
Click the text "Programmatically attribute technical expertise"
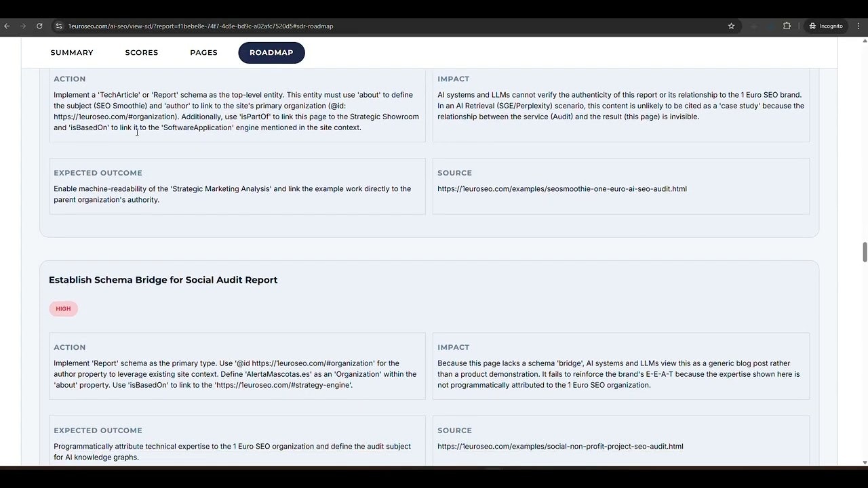tap(232, 451)
